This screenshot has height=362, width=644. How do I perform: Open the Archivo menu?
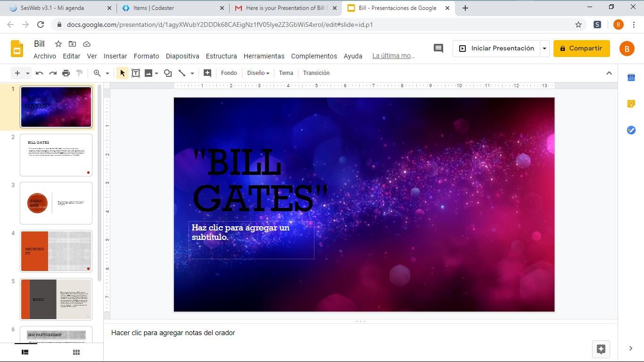45,56
